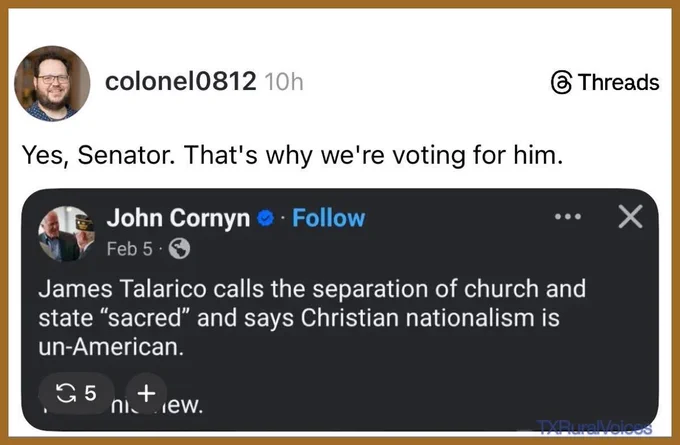This screenshot has width=680, height=445.
Task: Click the blue verified badge
Action: [265, 218]
